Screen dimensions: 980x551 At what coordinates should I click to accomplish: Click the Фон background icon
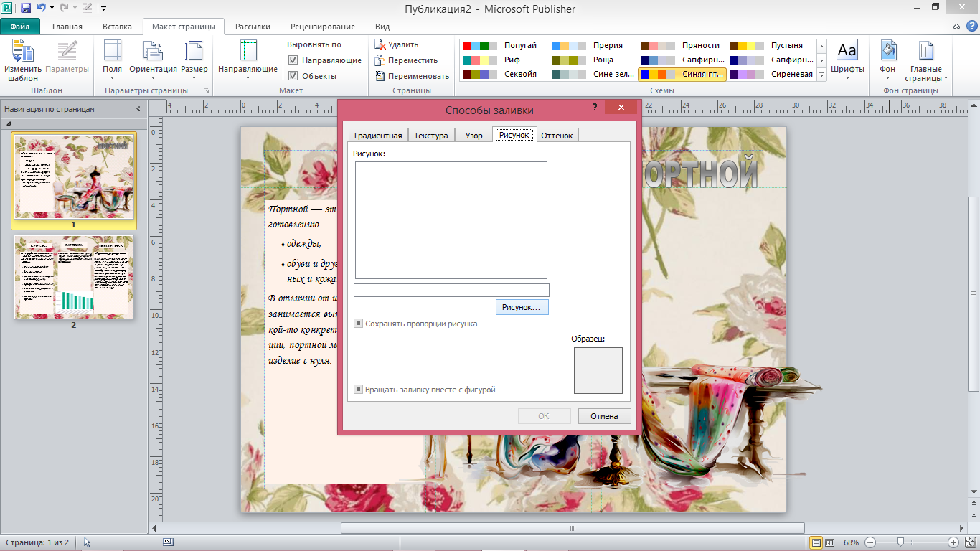(889, 52)
